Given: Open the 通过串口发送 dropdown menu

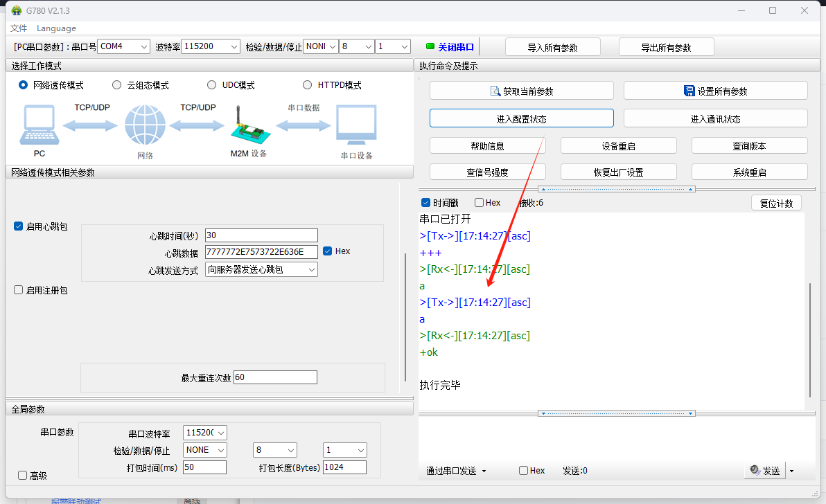Looking at the screenshot, I should (456, 471).
